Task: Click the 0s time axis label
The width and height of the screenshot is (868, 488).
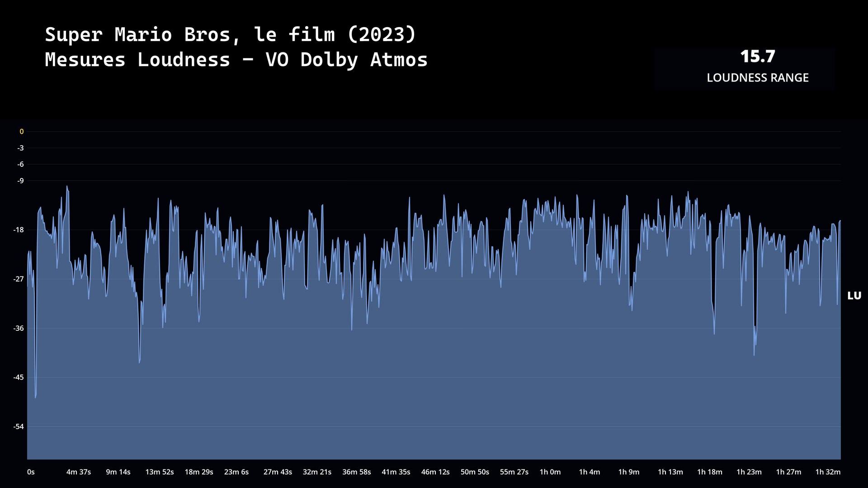Action: (x=31, y=472)
